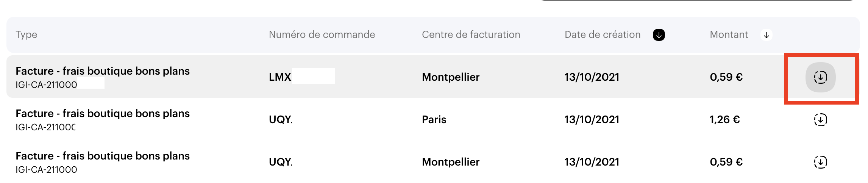The height and width of the screenshot is (183, 868).
Task: Click the Numéro de commande column header
Action: pyautogui.click(x=322, y=34)
